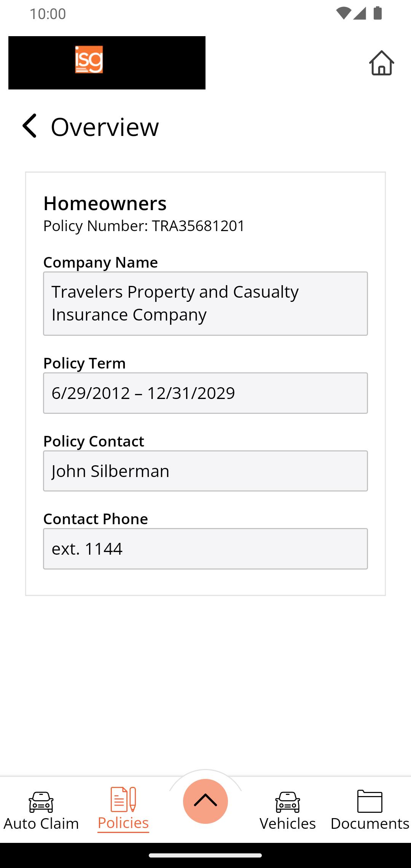The height and width of the screenshot is (868, 411).
Task: Switch to the Policies tab label
Action: (123, 823)
